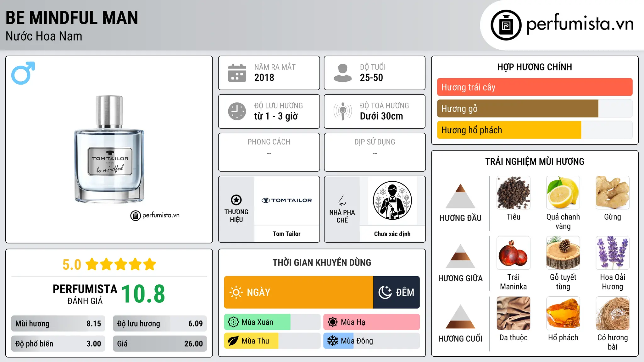Click the Hợp hương chính heading
This screenshot has height=362, width=644.
[x=535, y=67]
